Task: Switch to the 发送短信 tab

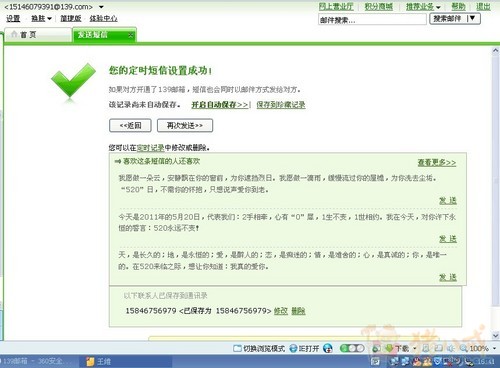Action: tap(104, 35)
